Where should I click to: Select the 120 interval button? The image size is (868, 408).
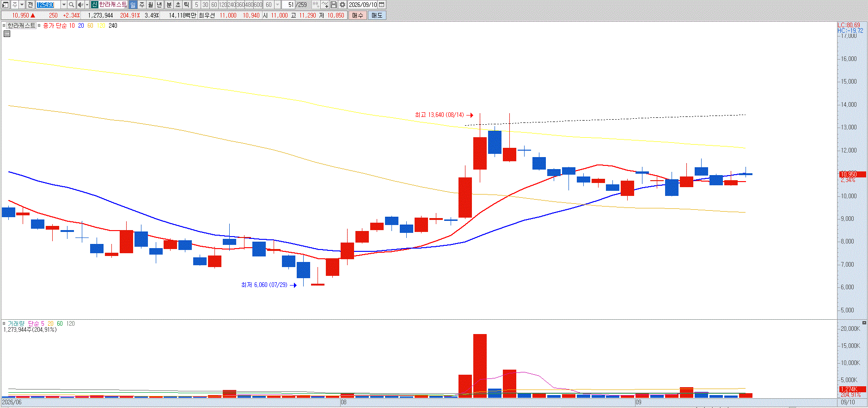click(223, 5)
